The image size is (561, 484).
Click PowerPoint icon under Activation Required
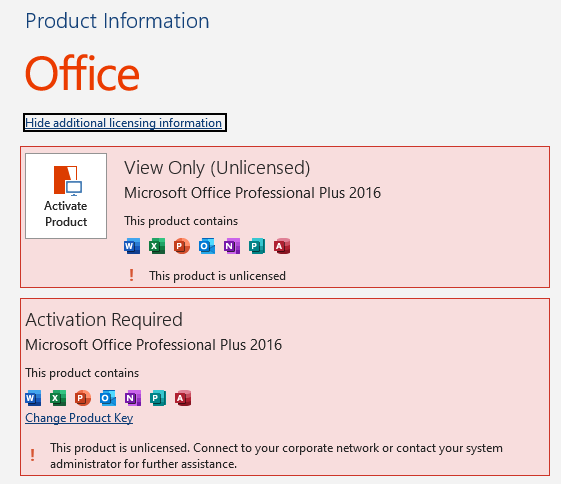(83, 398)
